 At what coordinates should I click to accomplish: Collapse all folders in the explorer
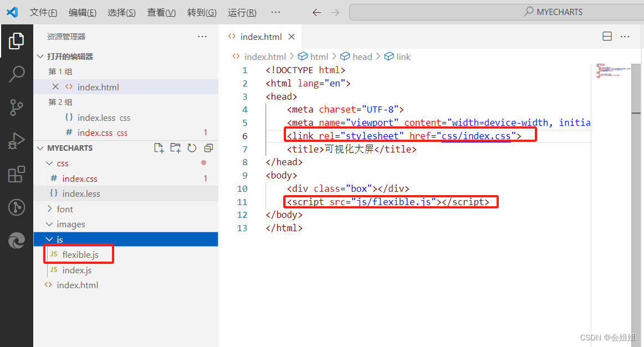(x=208, y=148)
